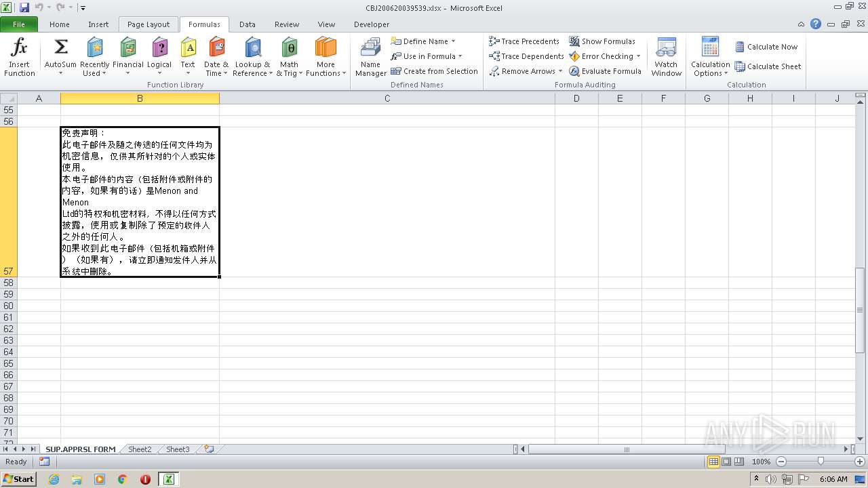Switch to Normal view
This screenshot has width=868, height=488.
713,462
